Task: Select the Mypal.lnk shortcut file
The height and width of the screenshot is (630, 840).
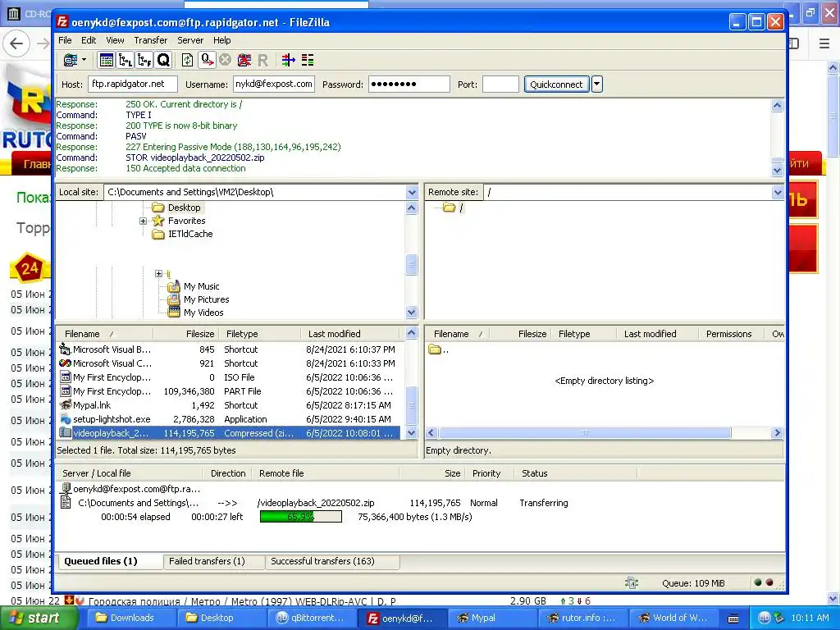Action: click(229, 405)
